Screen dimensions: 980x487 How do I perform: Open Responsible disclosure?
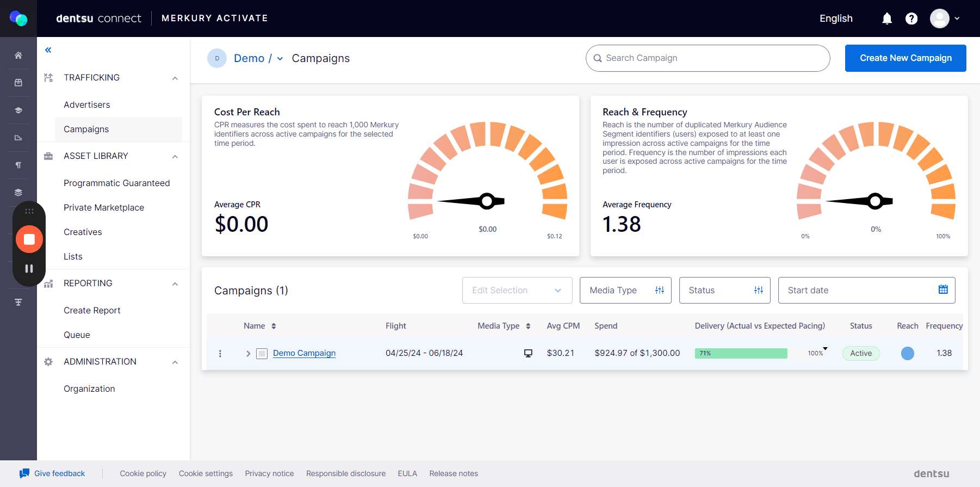pyautogui.click(x=346, y=473)
